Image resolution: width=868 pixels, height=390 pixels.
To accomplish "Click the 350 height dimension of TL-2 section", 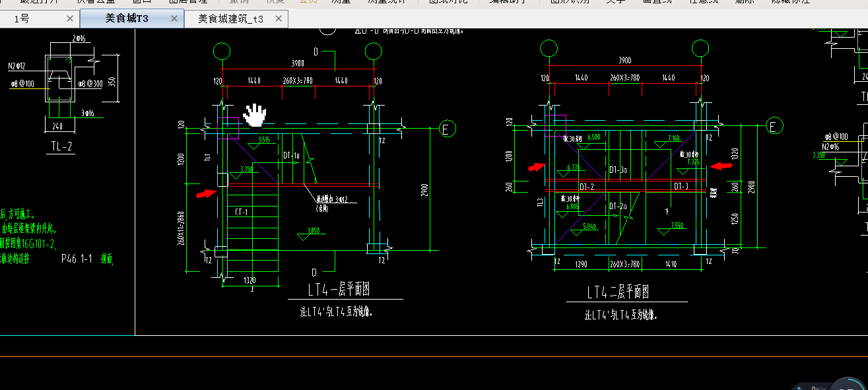I will (x=112, y=81).
